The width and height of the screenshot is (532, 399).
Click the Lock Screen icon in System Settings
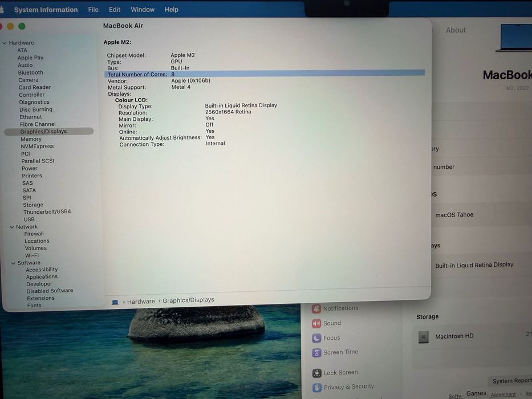[x=316, y=373]
